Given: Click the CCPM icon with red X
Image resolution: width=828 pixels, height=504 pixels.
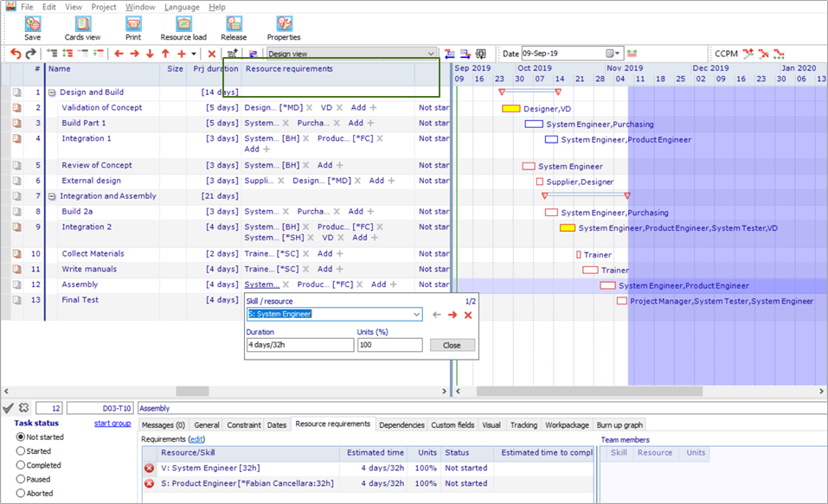Looking at the screenshot, I should click(x=764, y=54).
